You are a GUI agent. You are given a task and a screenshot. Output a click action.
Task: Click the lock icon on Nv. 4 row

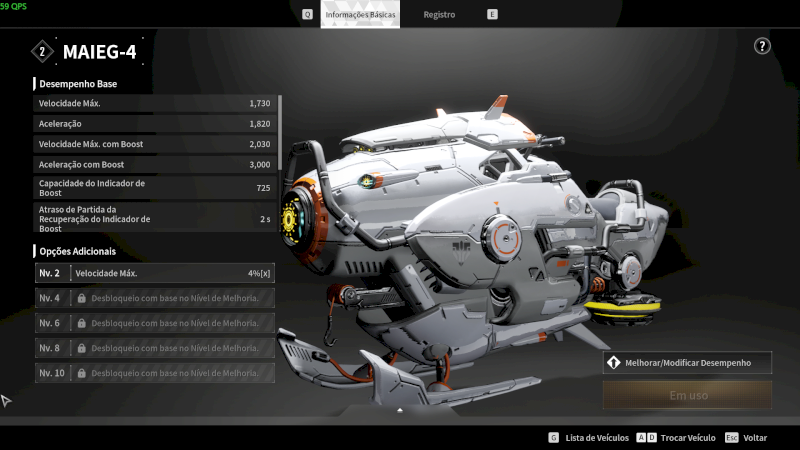click(x=81, y=298)
